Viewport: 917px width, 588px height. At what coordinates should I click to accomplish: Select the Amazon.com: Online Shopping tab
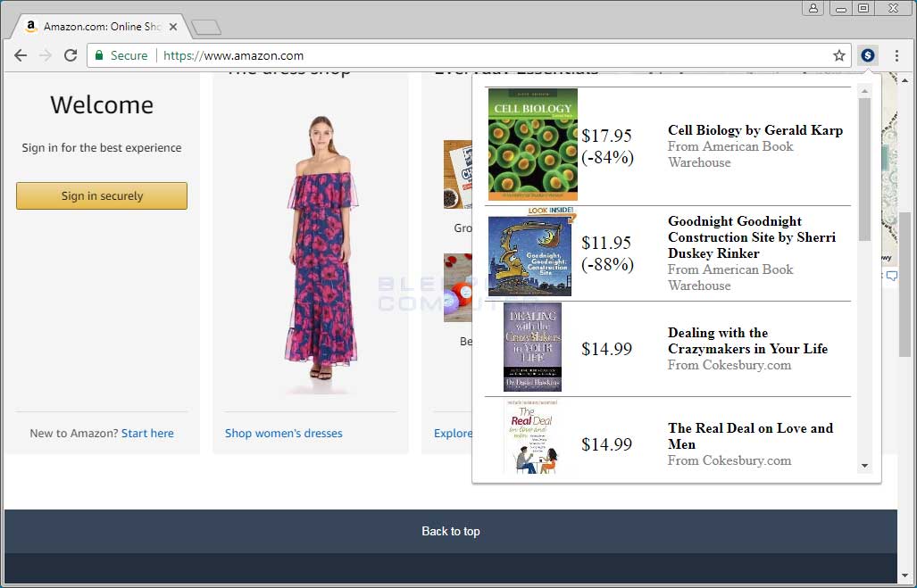point(102,26)
